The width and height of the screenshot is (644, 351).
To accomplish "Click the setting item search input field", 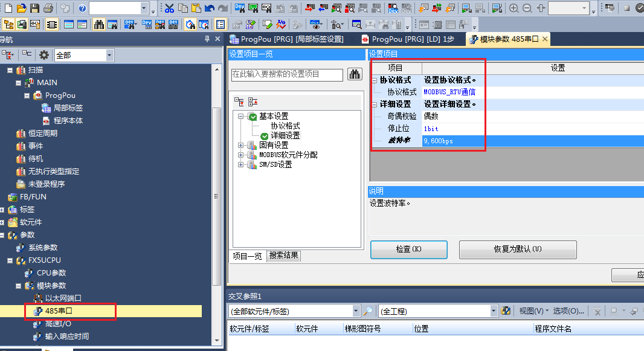I will (x=287, y=74).
